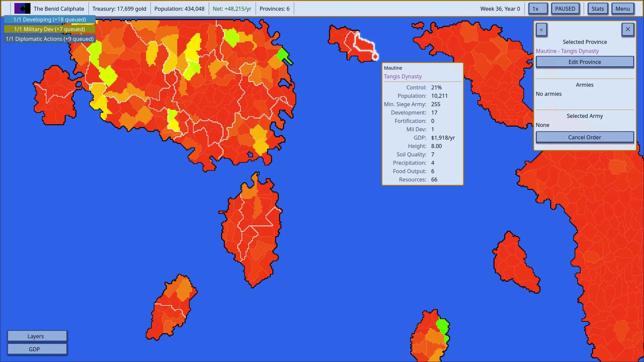This screenshot has width=644, height=362.
Task: Expand the Military Dev queue bar
Action: point(50,29)
